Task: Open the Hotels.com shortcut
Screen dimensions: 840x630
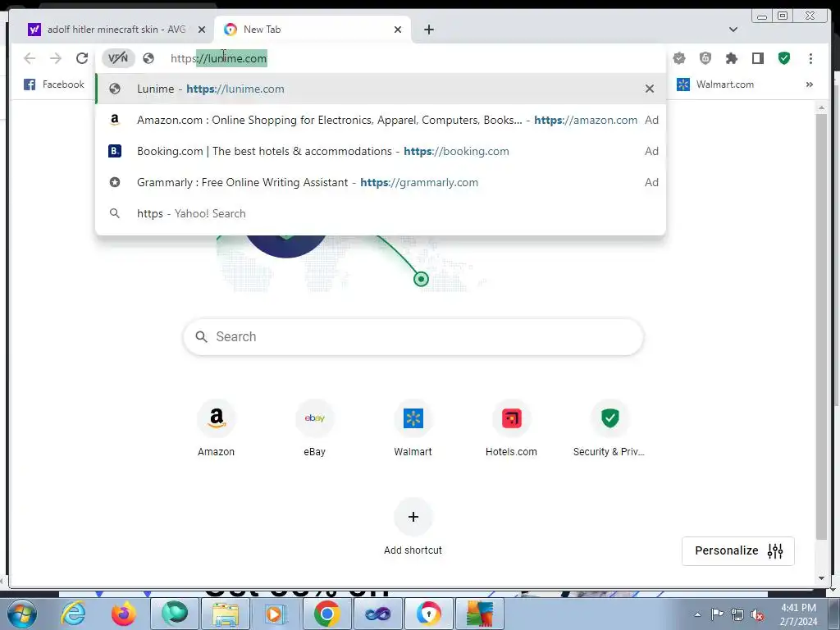Action: point(511,428)
